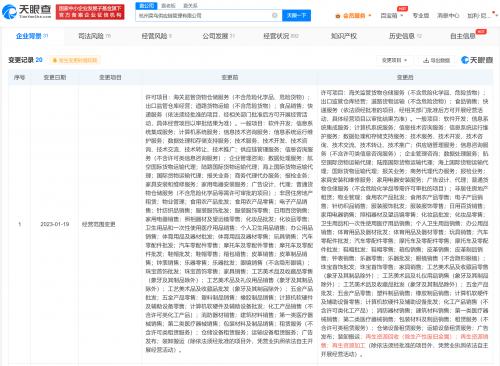
Task: Click the 变更项目 column header
Action: [110, 77]
